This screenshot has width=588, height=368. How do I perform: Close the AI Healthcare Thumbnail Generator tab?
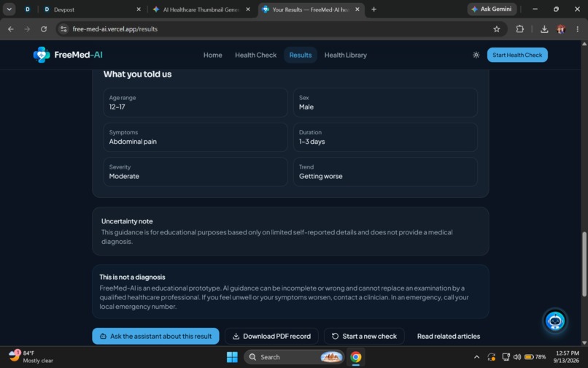point(248,9)
